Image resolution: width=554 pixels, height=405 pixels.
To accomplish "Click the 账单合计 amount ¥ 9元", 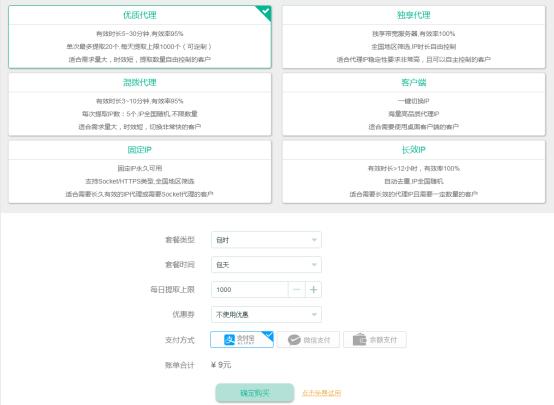I will 221,365.
